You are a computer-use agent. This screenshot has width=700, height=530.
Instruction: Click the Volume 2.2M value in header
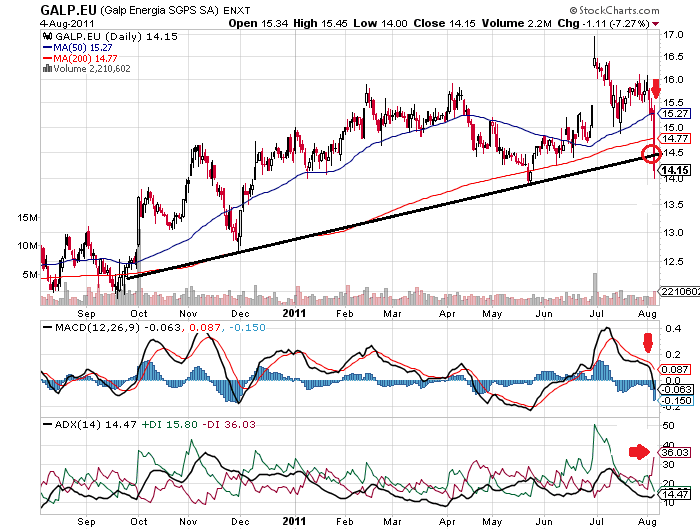517,23
